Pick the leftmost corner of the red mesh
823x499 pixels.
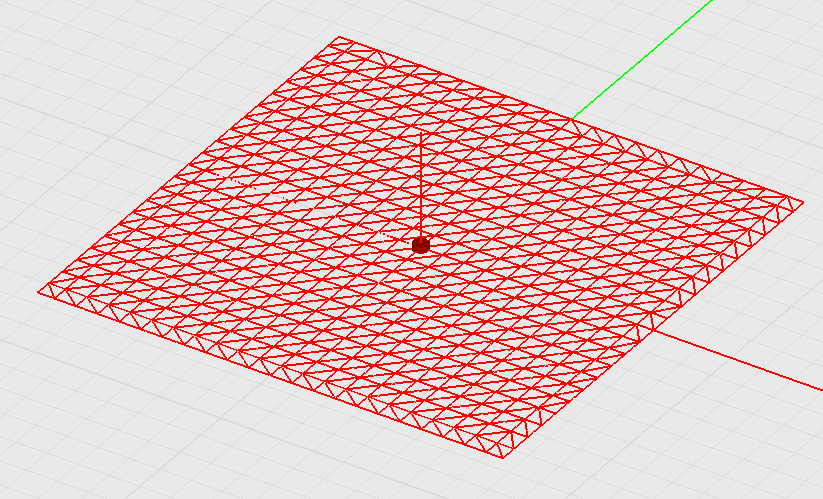point(40,292)
